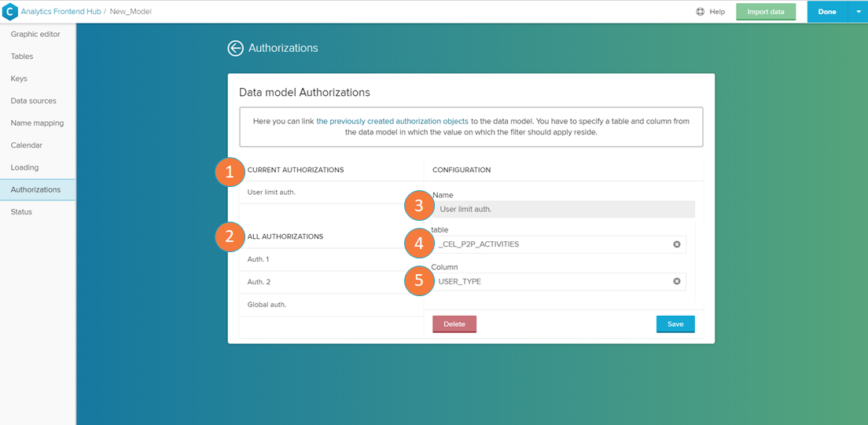Viewport: 868px width, 425px height.
Task: Open Graphic editor in sidebar
Action: [35, 35]
